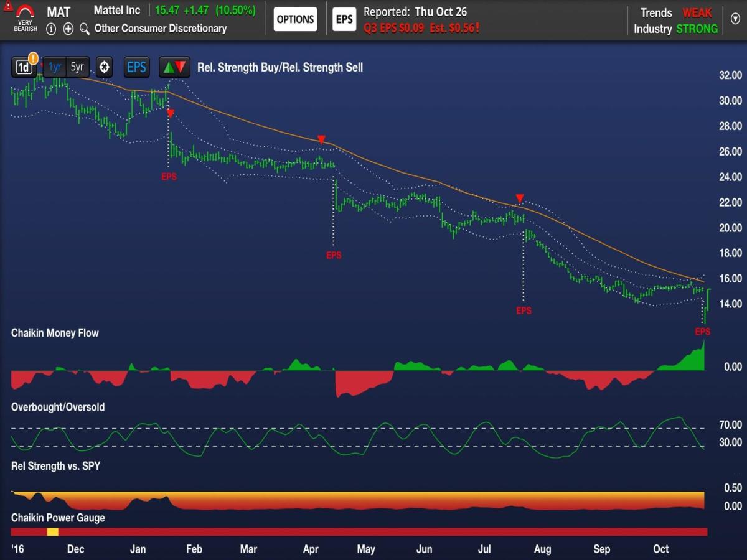Switch to the 5yr time range
The image size is (747, 560).
77,67
